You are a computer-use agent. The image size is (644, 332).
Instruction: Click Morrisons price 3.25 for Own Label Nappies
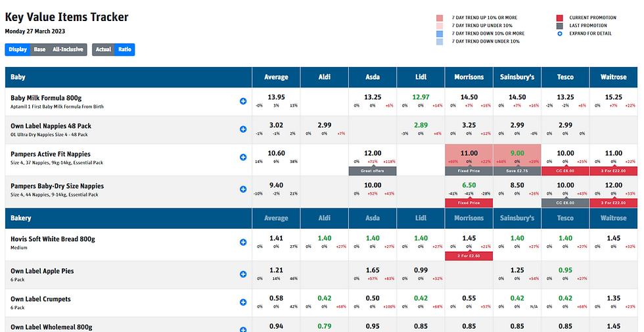click(469, 126)
